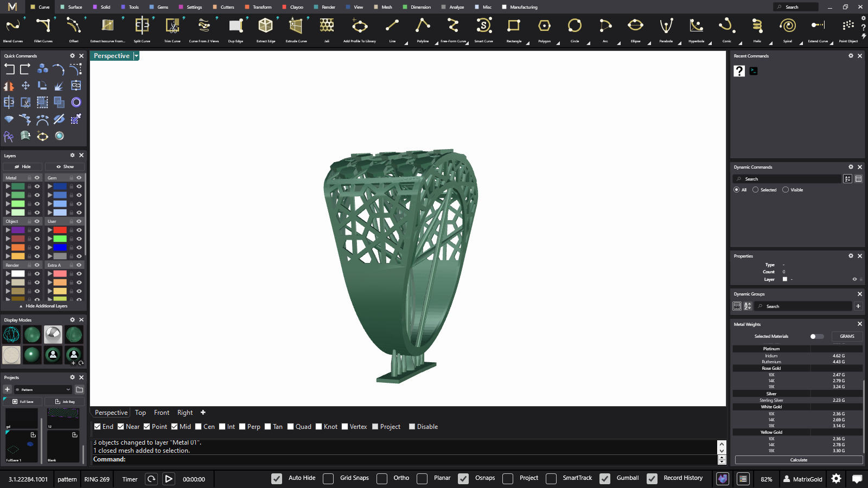This screenshot has width=868, height=488.
Task: Click the blue User layer color swatch
Action: coord(60,247)
